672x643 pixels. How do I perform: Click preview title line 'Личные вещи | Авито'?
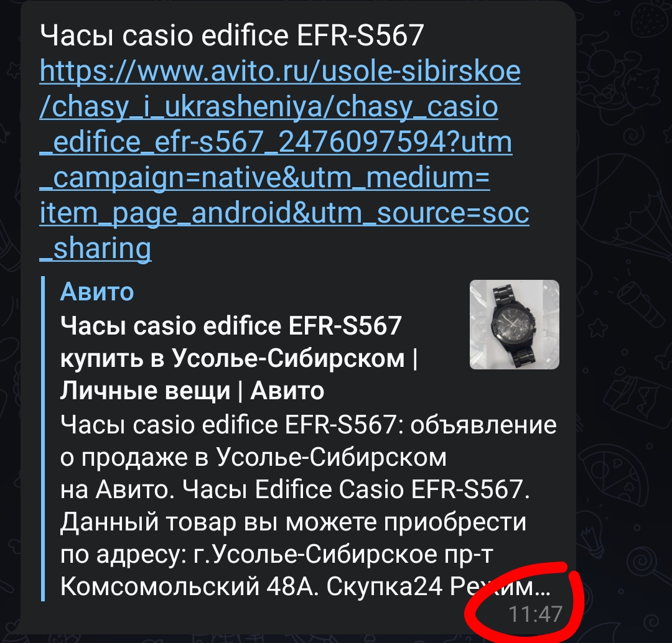(x=192, y=391)
